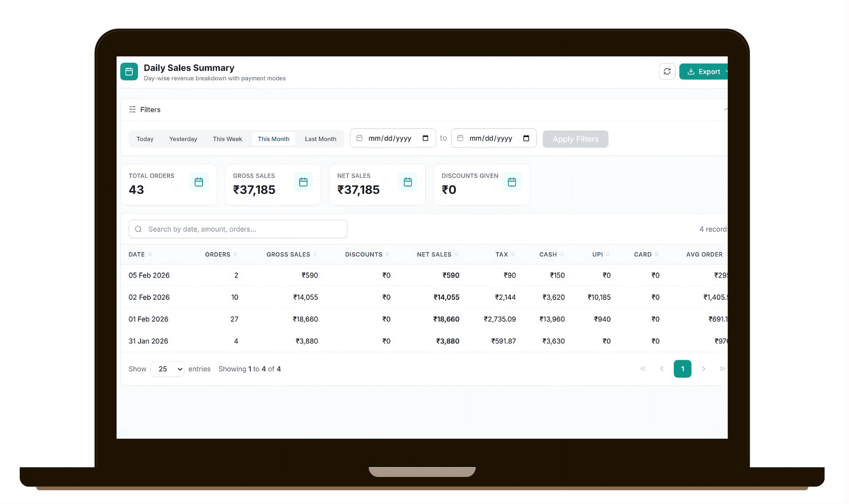Image resolution: width=849 pixels, height=504 pixels.
Task: Open the Export format dropdown
Action: tap(727, 71)
